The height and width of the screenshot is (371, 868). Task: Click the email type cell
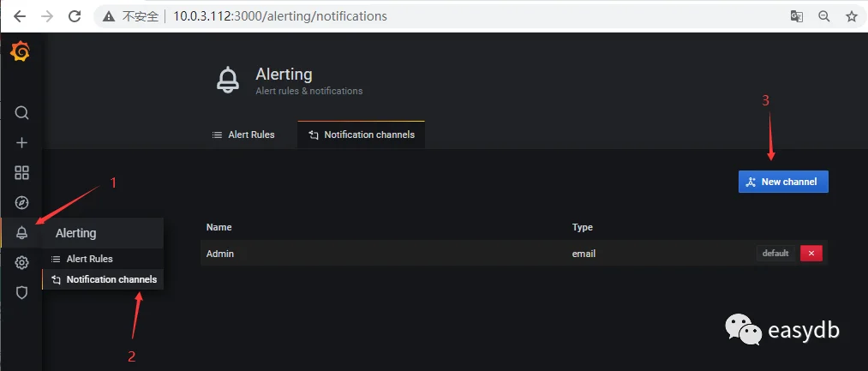click(x=584, y=254)
